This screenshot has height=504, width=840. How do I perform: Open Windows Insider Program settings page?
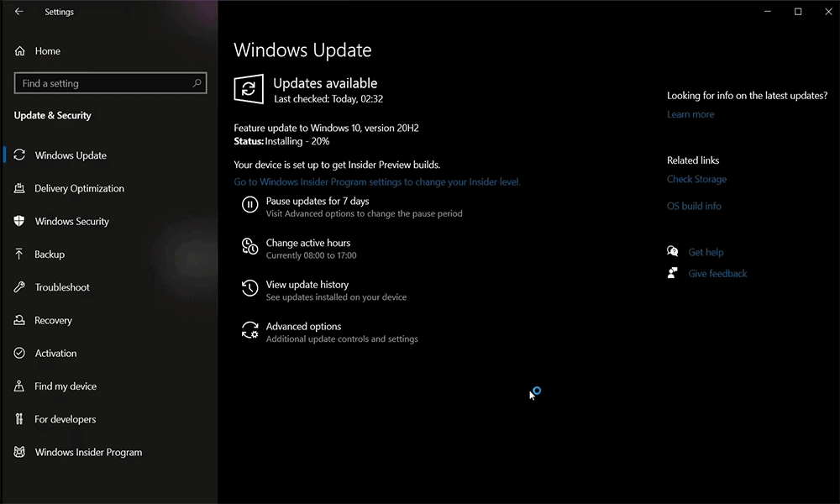[88, 452]
